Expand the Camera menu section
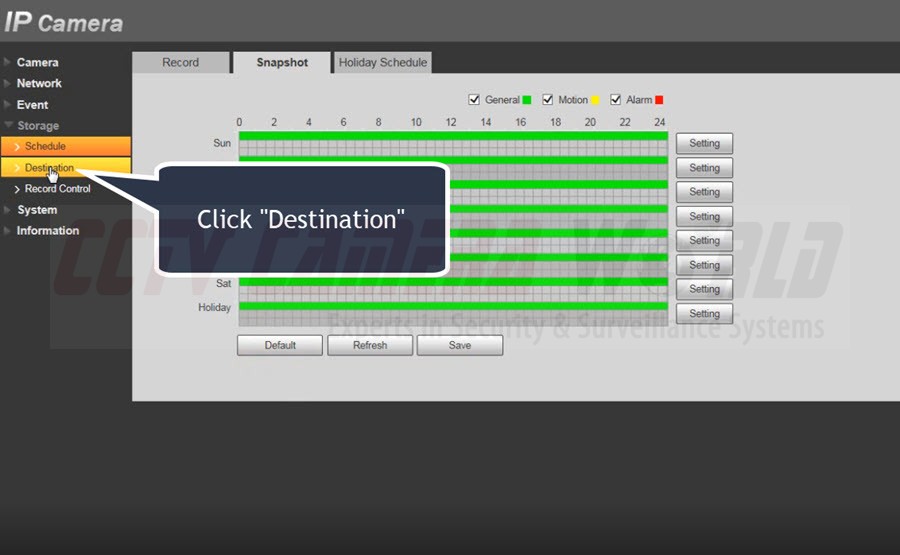The image size is (900, 555). (x=37, y=62)
